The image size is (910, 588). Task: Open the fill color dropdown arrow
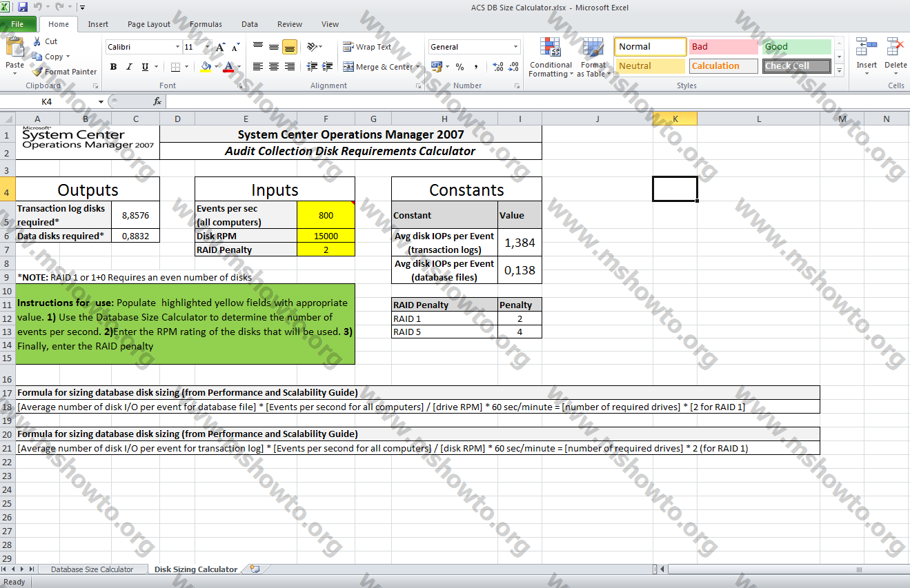pos(216,67)
